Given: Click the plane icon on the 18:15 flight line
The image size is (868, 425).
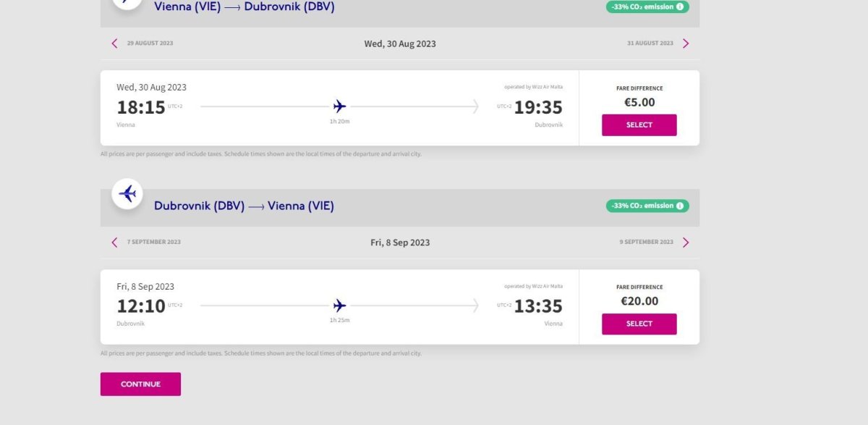Looking at the screenshot, I should [339, 106].
